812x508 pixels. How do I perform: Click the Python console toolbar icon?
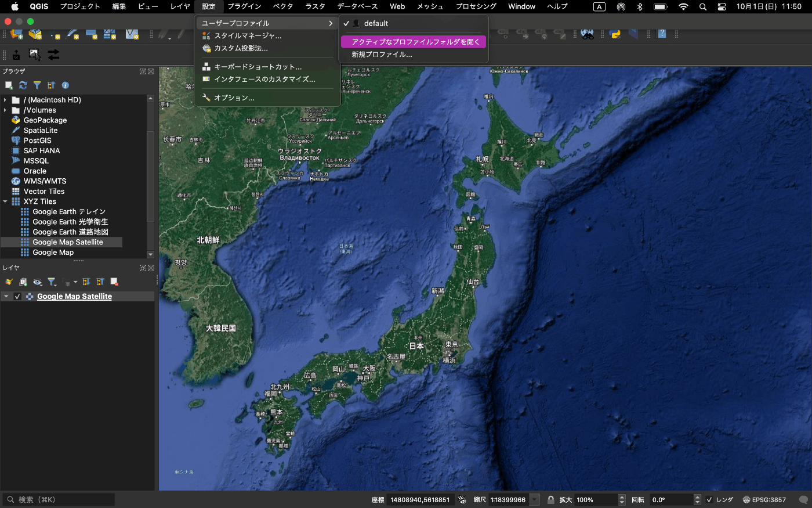tap(615, 34)
